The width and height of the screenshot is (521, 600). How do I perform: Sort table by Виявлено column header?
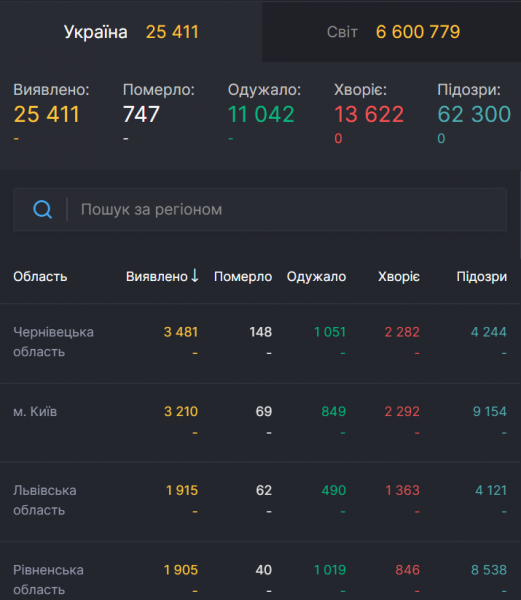[x=157, y=276]
